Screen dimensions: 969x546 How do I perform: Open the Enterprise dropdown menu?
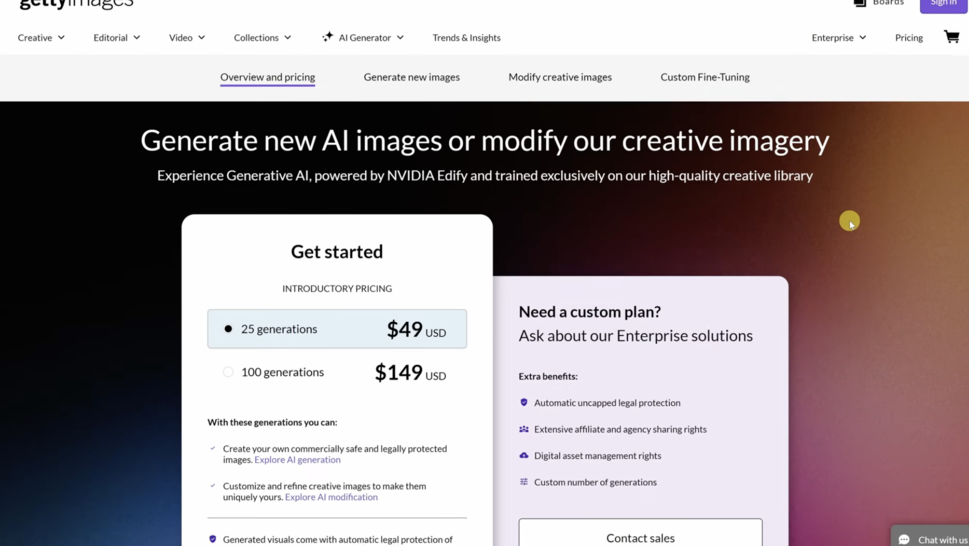tap(838, 38)
